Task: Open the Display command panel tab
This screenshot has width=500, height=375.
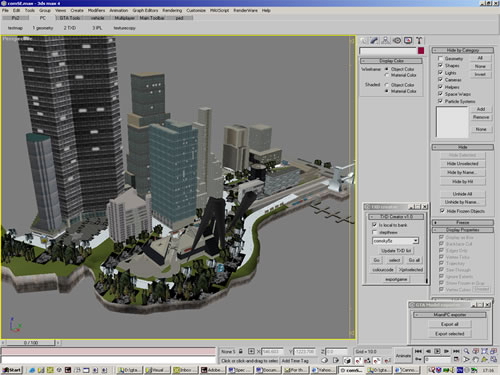Action: pyautogui.click(x=408, y=41)
